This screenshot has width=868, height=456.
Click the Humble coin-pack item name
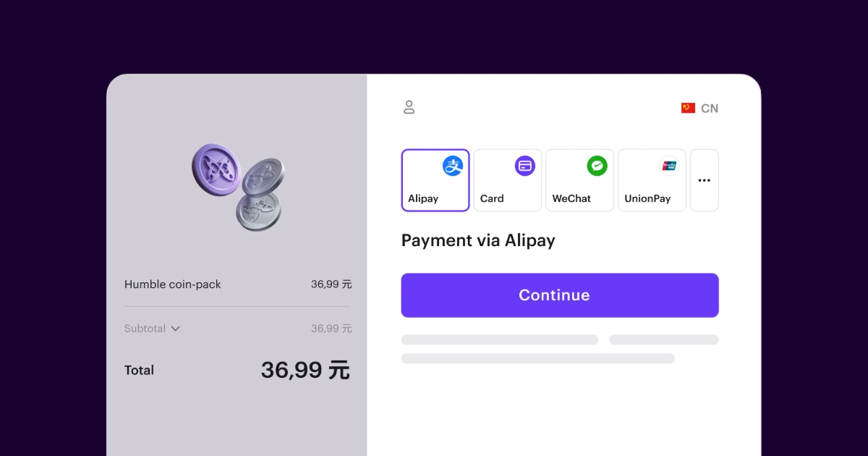(x=173, y=284)
